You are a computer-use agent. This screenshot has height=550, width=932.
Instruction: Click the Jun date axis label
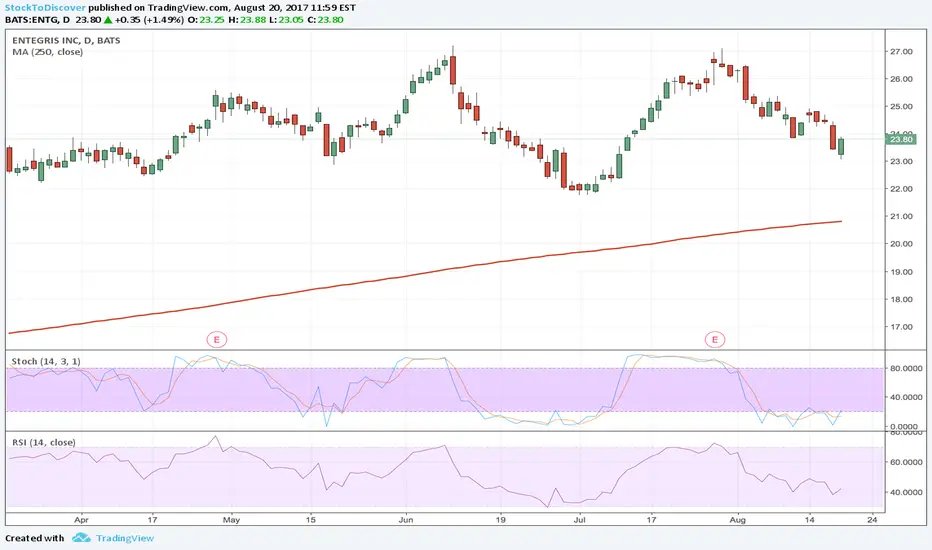[x=406, y=520]
